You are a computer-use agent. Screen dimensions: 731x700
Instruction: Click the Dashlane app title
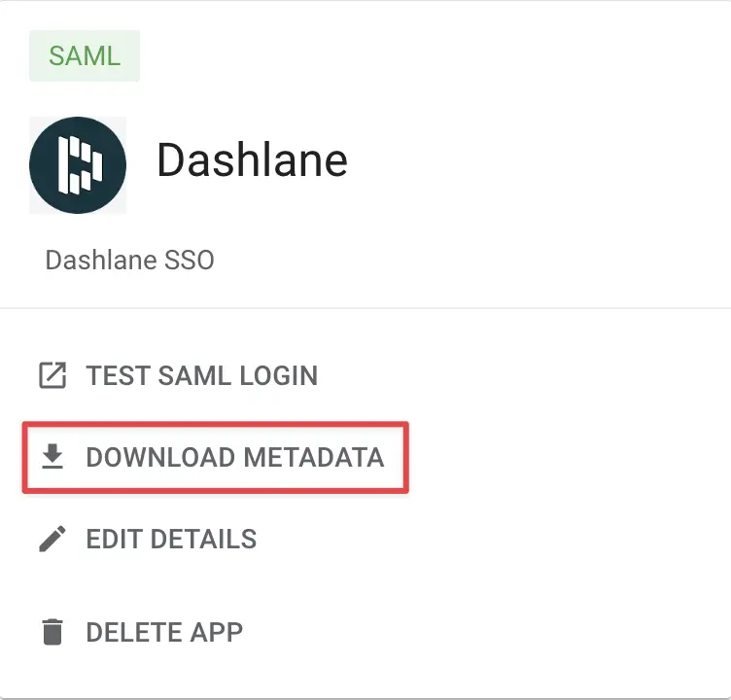coord(252,160)
